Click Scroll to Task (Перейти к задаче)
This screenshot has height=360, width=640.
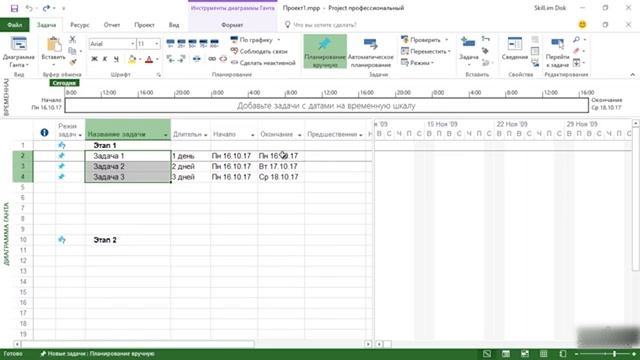[557, 52]
